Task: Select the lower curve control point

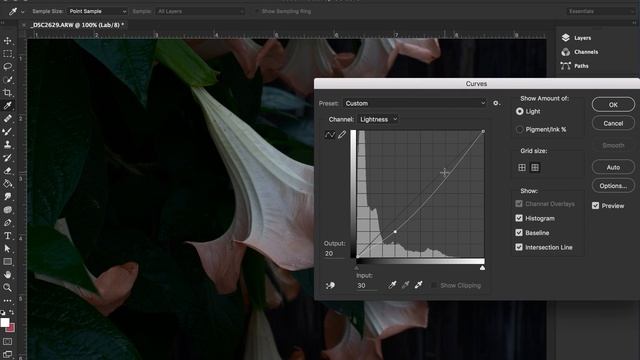Action: click(395, 231)
